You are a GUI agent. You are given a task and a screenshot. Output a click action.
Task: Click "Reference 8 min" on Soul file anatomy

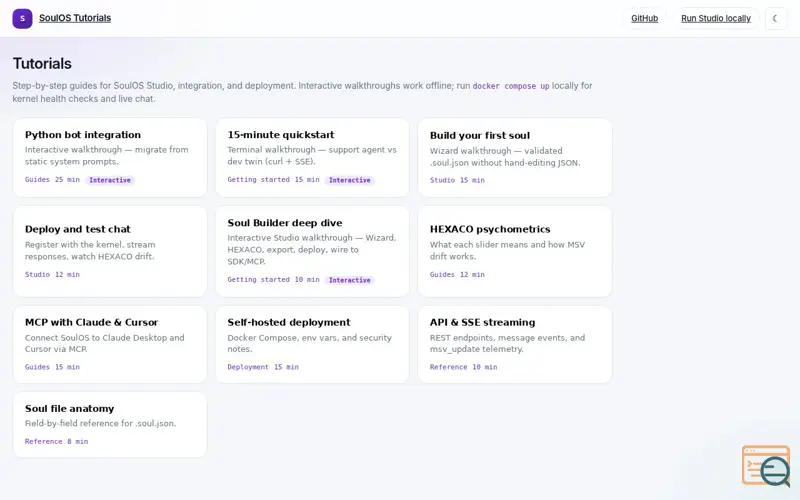(x=57, y=441)
